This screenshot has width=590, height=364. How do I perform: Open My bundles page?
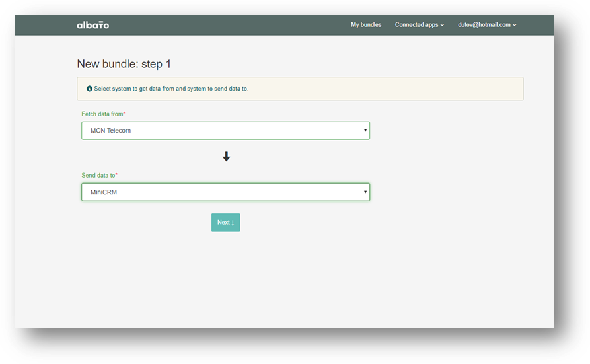(366, 25)
